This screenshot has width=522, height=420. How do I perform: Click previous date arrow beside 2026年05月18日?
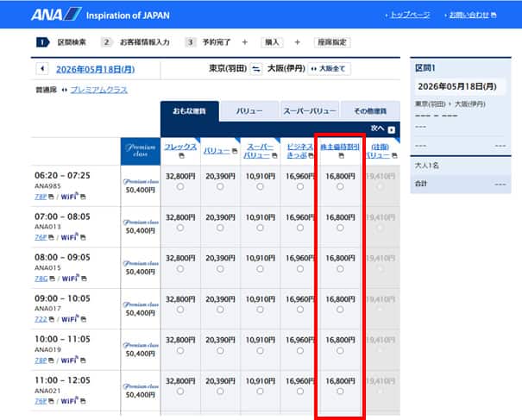point(42,69)
